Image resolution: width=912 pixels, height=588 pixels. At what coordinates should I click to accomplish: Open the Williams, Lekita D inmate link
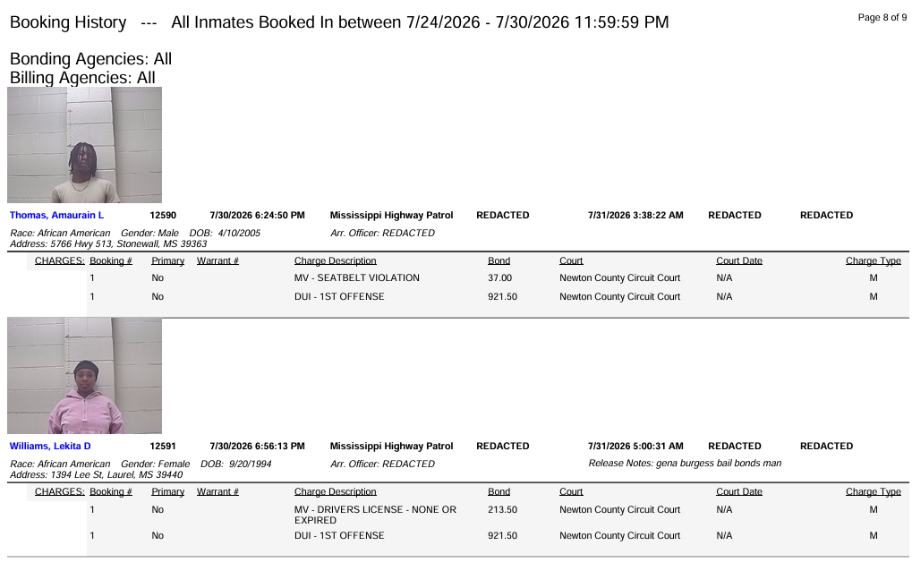pos(50,446)
